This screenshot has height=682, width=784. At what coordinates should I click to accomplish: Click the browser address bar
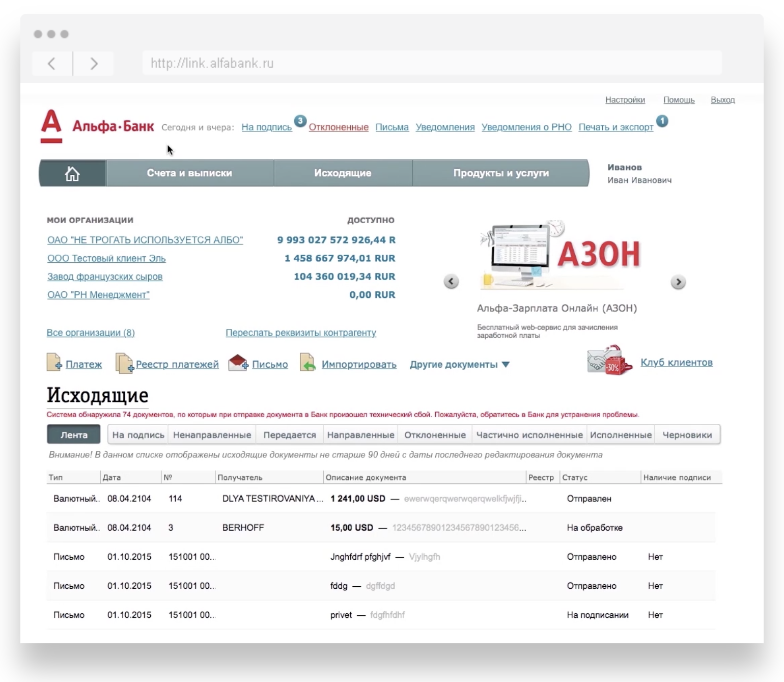pyautogui.click(x=432, y=64)
